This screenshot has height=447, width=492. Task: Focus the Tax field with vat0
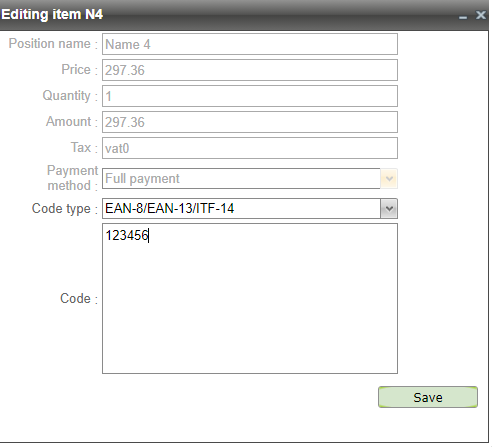pos(250,148)
